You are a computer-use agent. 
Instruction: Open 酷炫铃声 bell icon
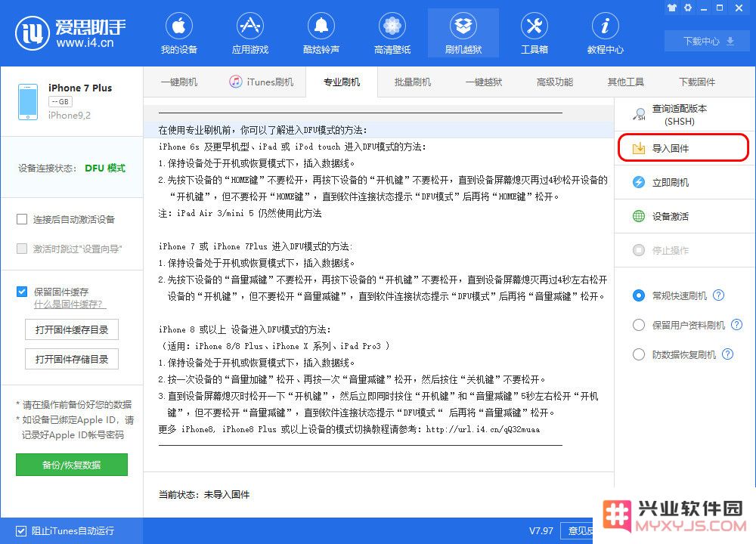click(321, 26)
